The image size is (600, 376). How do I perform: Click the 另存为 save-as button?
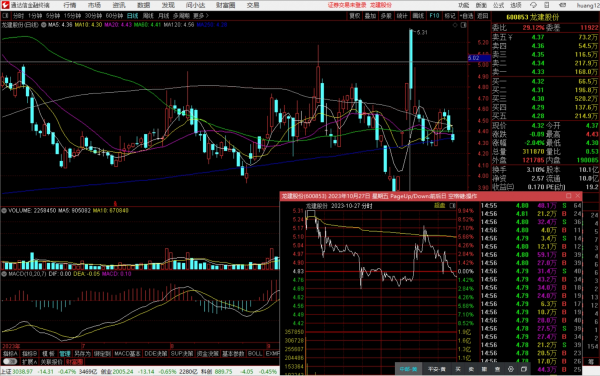[x=82, y=354]
